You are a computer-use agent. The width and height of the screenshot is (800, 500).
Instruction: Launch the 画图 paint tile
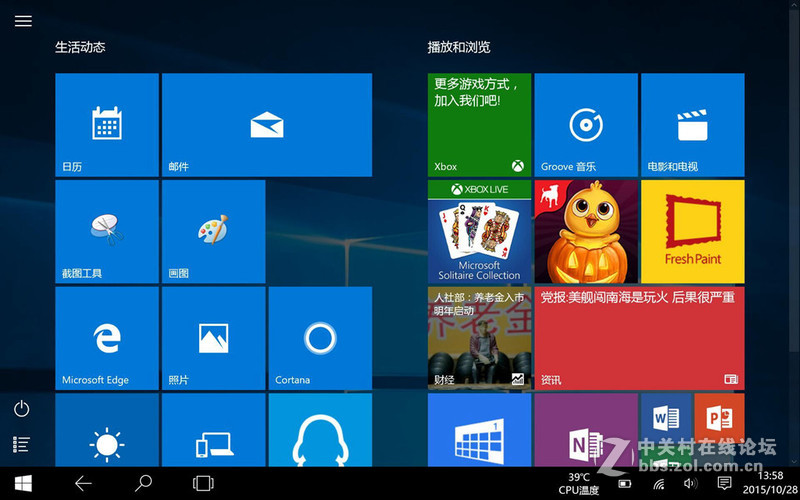pos(213,232)
